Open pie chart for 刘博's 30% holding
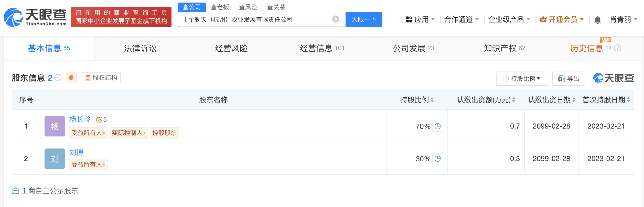 click(x=438, y=159)
